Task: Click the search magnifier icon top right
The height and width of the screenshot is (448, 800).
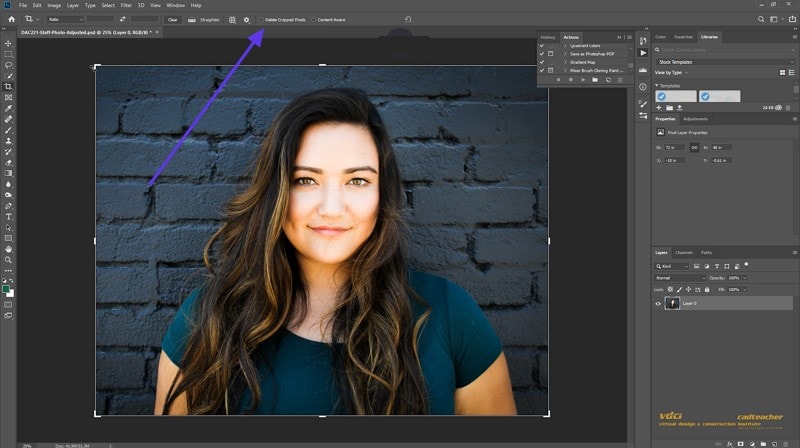Action: [761, 19]
